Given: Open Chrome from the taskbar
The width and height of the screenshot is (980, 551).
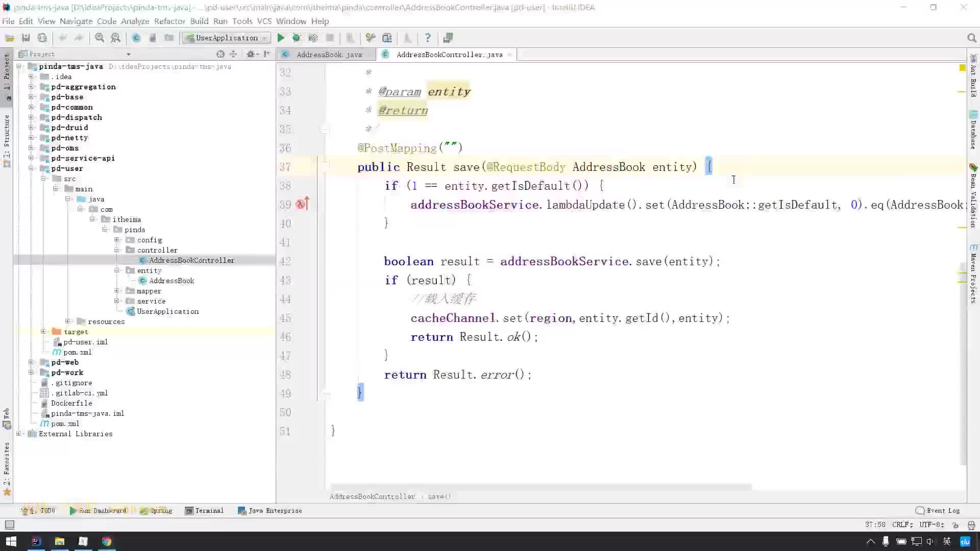Looking at the screenshot, I should tap(106, 541).
